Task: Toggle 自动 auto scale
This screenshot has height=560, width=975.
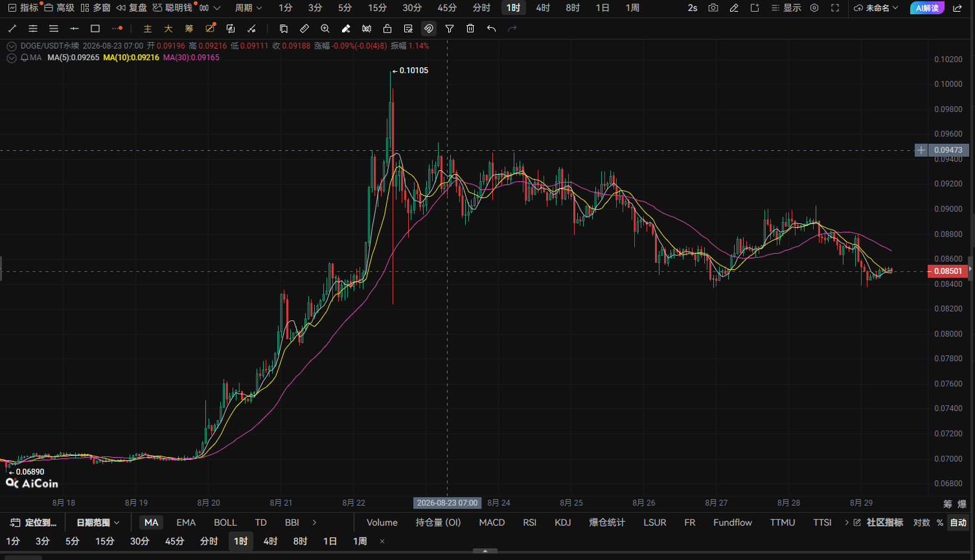Action: [x=958, y=522]
